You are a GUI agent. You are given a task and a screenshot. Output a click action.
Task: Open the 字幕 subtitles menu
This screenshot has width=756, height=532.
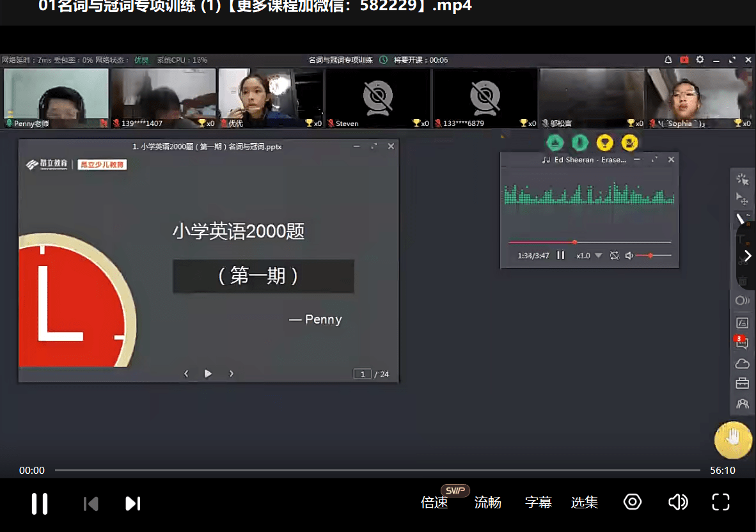pyautogui.click(x=538, y=503)
